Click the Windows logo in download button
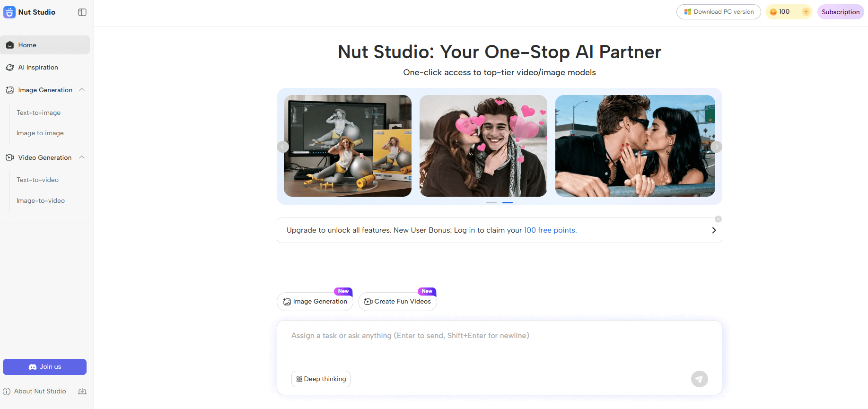This screenshot has width=868, height=409. [x=688, y=12]
